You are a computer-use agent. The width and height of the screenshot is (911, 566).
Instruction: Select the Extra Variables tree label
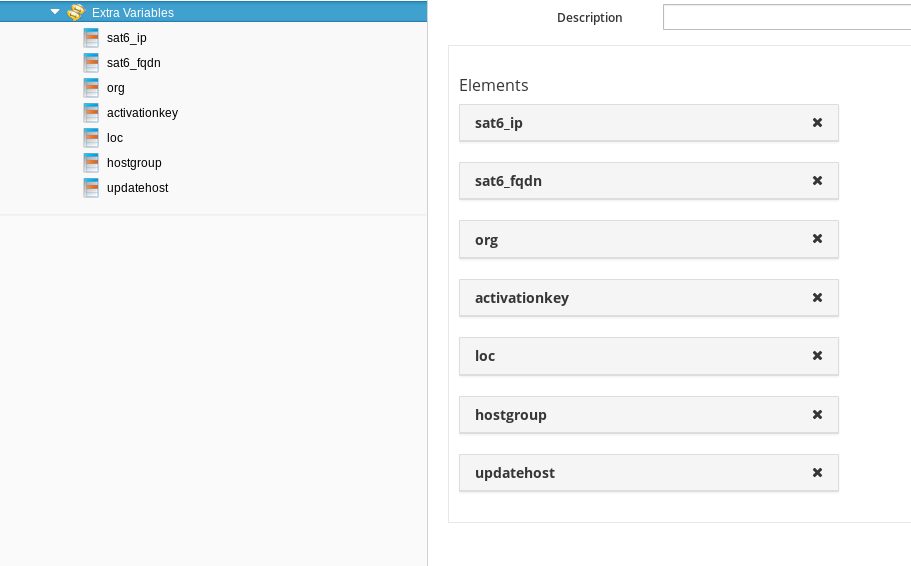[x=132, y=12]
